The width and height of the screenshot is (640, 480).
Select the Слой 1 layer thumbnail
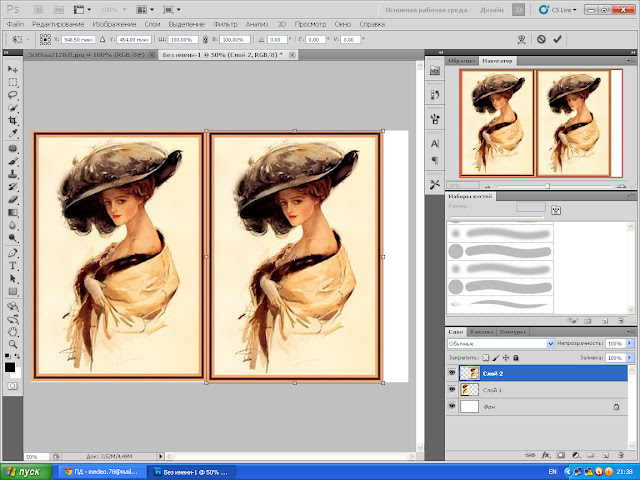tap(468, 389)
